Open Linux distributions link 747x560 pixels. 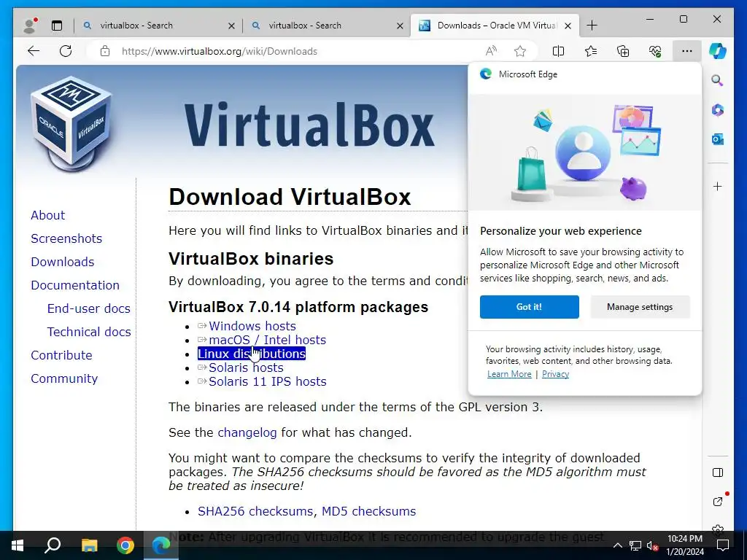tap(252, 354)
